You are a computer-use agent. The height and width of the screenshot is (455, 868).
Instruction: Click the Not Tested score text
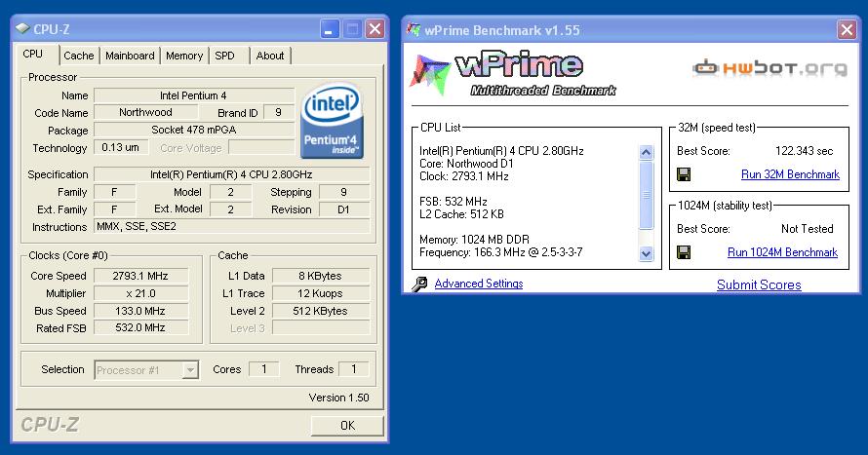coord(808,229)
